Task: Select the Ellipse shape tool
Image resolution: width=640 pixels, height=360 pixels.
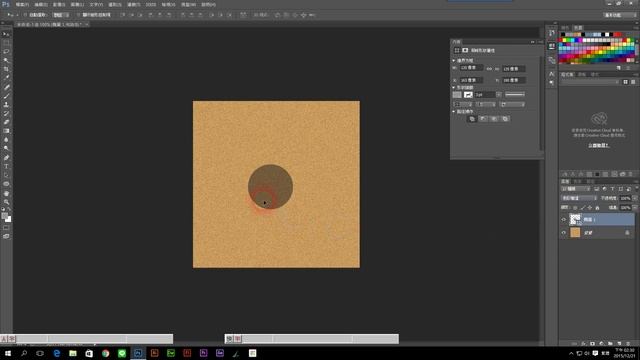Action: [6, 184]
